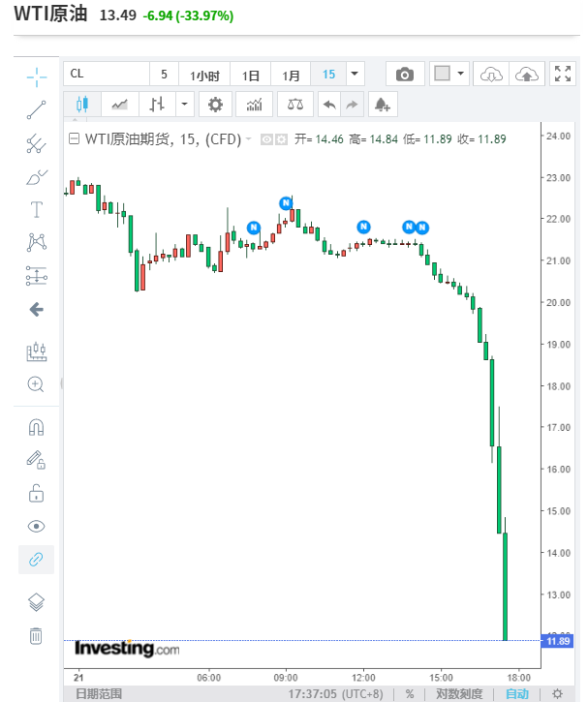Expand the time interval dropdown arrow
This screenshot has height=702, width=588.
[355, 75]
